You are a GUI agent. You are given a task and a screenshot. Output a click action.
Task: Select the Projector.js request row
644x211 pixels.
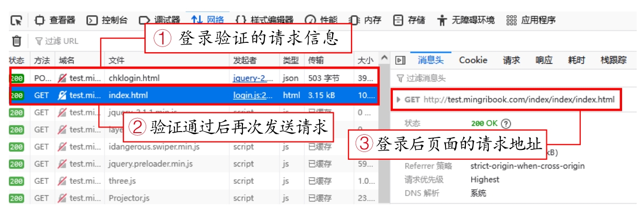(x=193, y=198)
